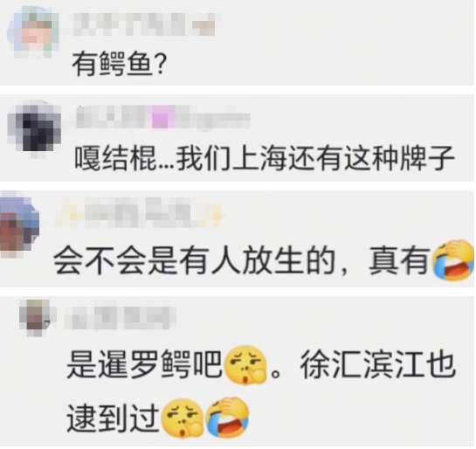476x449 pixels.
Task: Open the third commenter's blurred username
Action: [x=140, y=212]
